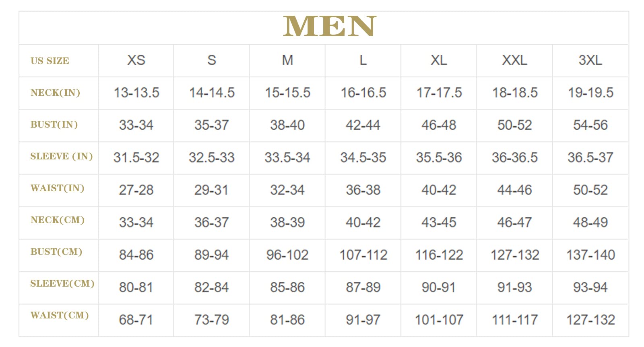
Task: Click the MEN title heading
Action: (329, 26)
